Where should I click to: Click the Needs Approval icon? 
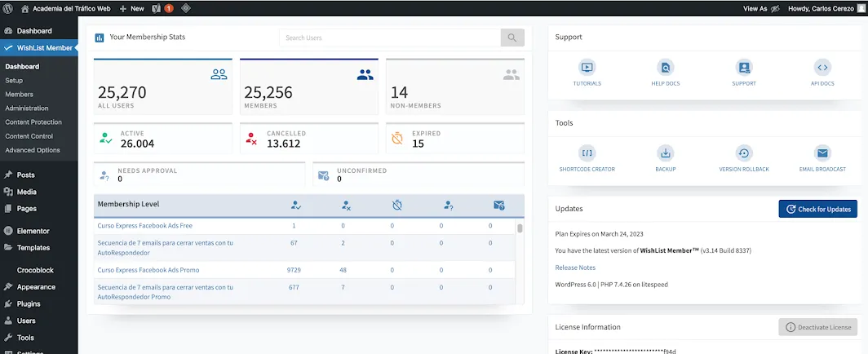pos(104,176)
